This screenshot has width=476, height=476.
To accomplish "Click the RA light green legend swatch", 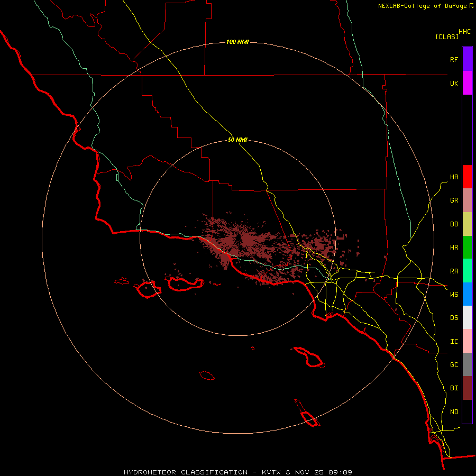I will tap(467, 271).
